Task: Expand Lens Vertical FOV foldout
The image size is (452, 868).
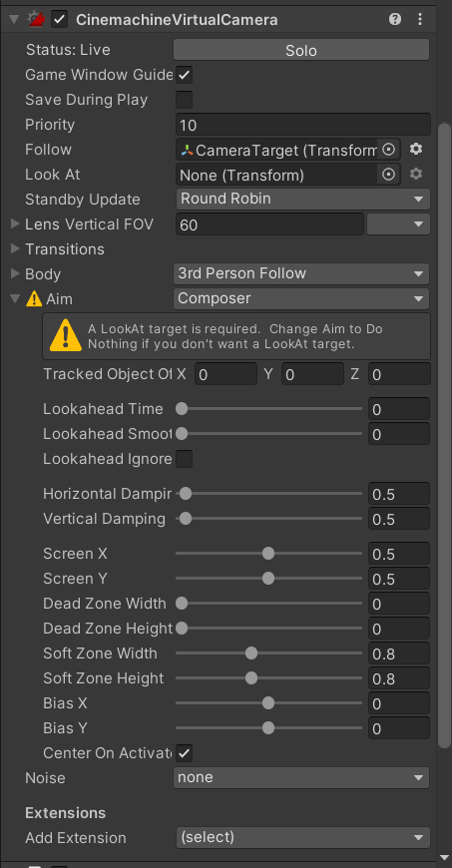Action: [16, 224]
